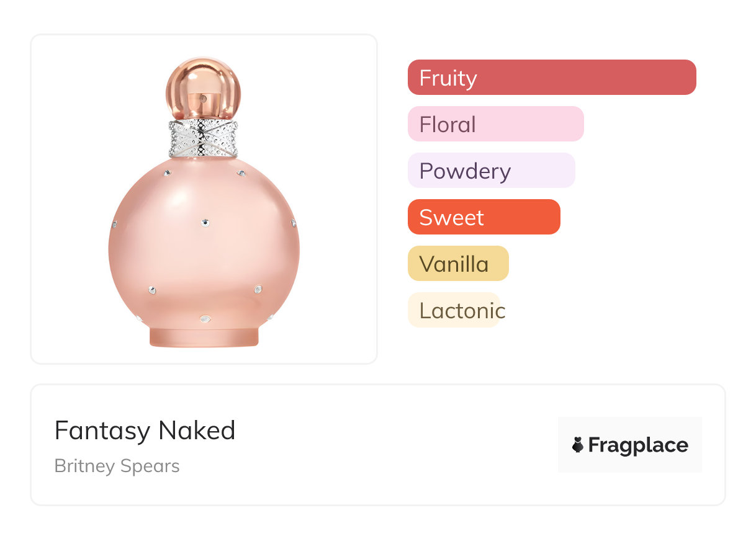Open the Britney Spears brand link
Image resolution: width=756 pixels, height=536 pixels.
117,466
